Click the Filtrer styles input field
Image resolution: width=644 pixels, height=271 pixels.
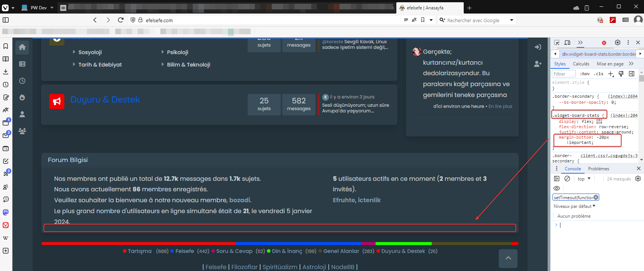point(563,74)
